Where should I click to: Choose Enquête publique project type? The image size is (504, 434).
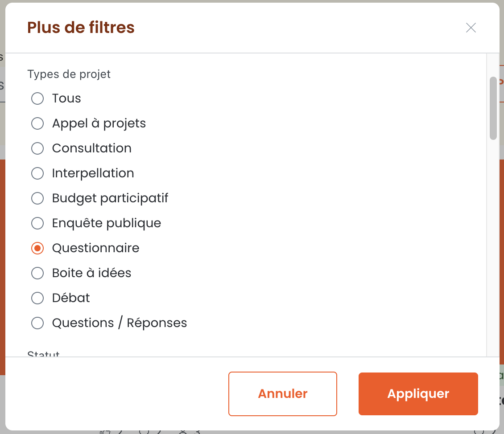(x=37, y=223)
